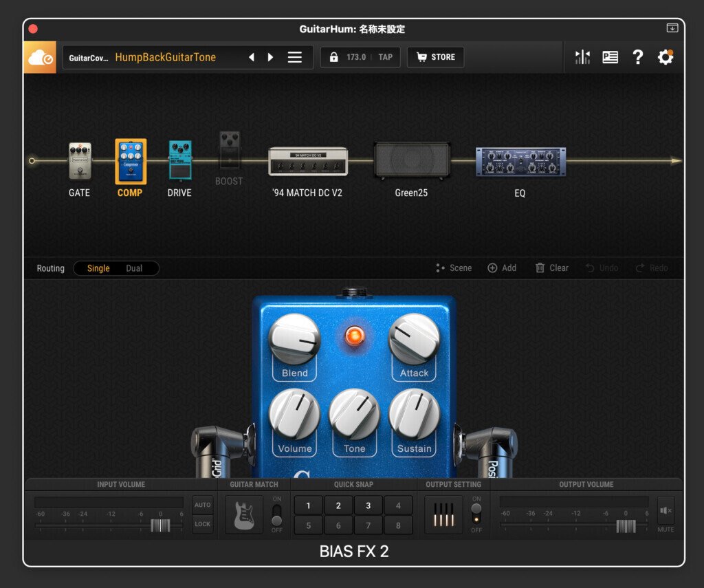This screenshot has width=704, height=588.
Task: Click the Undo button
Action: (602, 268)
